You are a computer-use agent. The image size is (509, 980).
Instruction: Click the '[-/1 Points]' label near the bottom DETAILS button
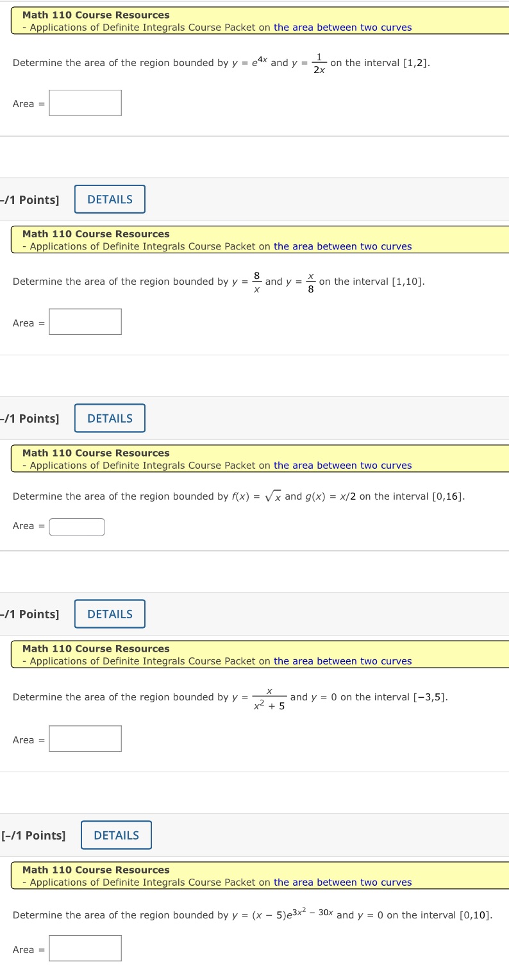[33, 834]
